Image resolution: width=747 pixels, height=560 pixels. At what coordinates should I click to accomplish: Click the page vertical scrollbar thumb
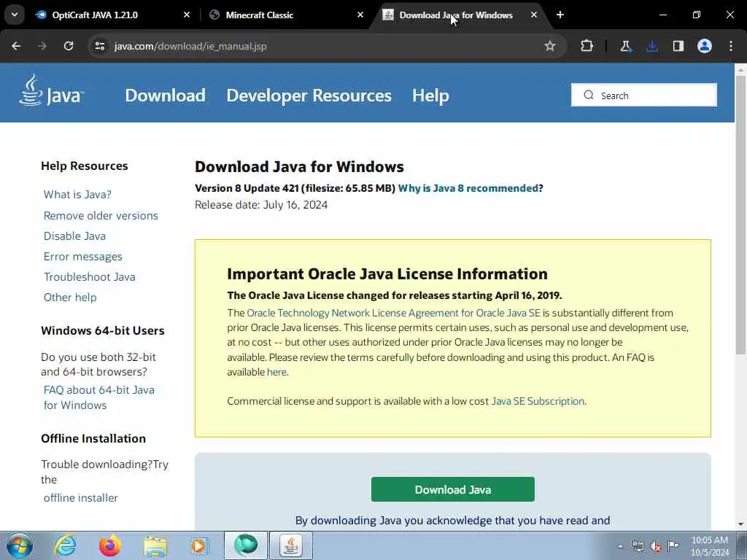click(740, 214)
